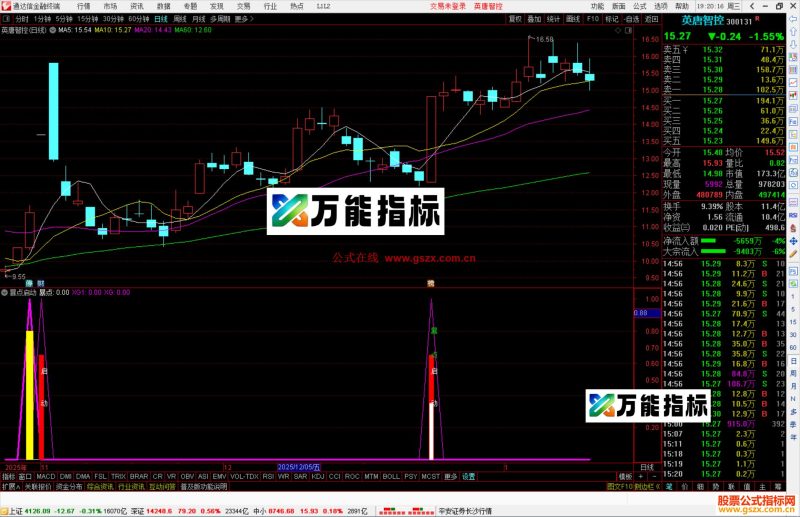Open the 帮助 menu
This screenshot has height=517, width=800.
point(682,6)
